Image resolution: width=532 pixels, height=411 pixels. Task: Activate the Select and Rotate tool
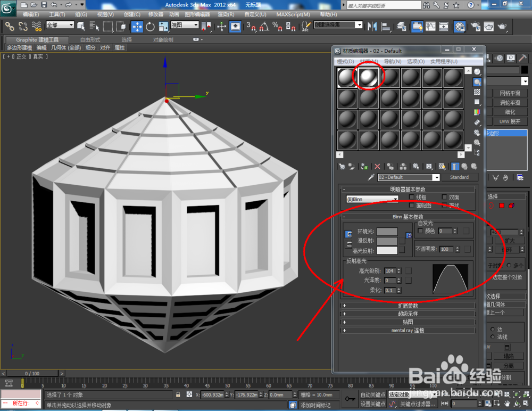point(150,27)
